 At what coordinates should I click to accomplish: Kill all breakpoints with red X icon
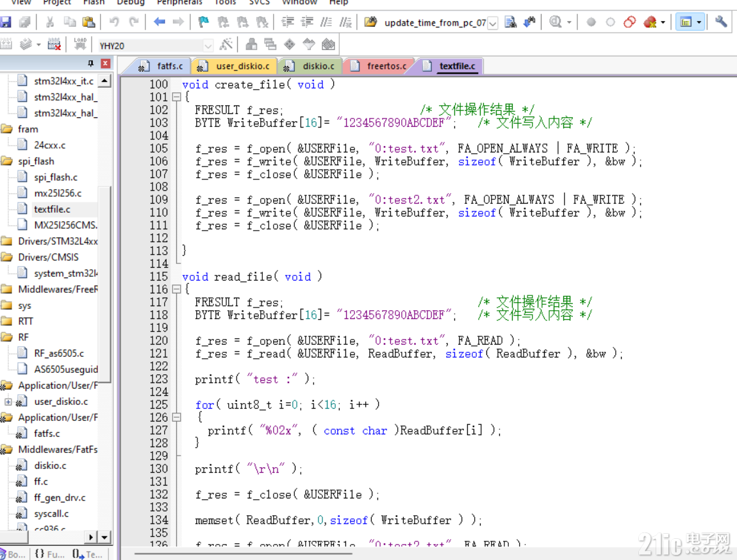pos(650,22)
